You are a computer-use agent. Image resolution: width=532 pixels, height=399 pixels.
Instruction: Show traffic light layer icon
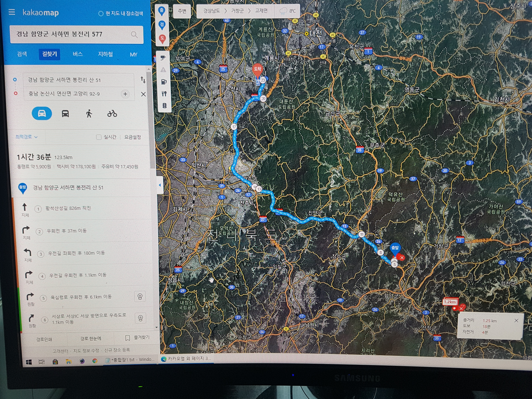coord(164,105)
